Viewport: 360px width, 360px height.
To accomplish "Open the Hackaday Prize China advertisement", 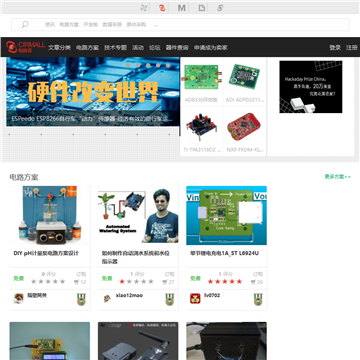I will (311, 87).
